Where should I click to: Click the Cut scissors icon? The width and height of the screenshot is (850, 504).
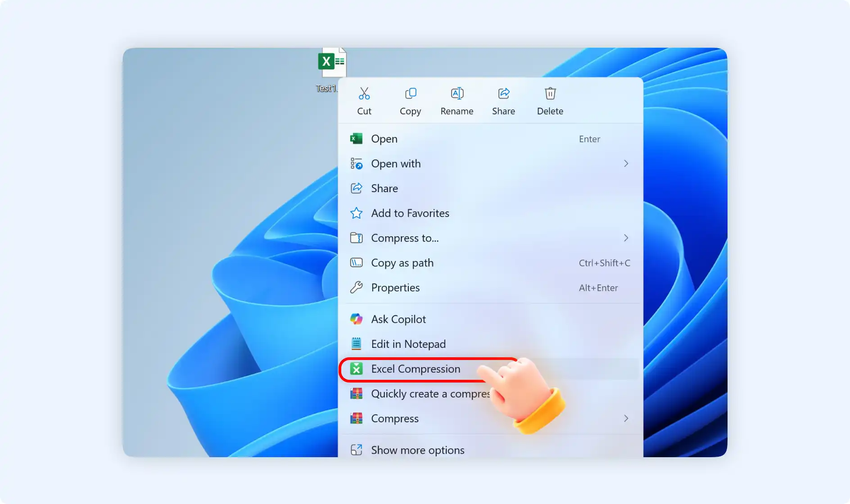pos(364,93)
